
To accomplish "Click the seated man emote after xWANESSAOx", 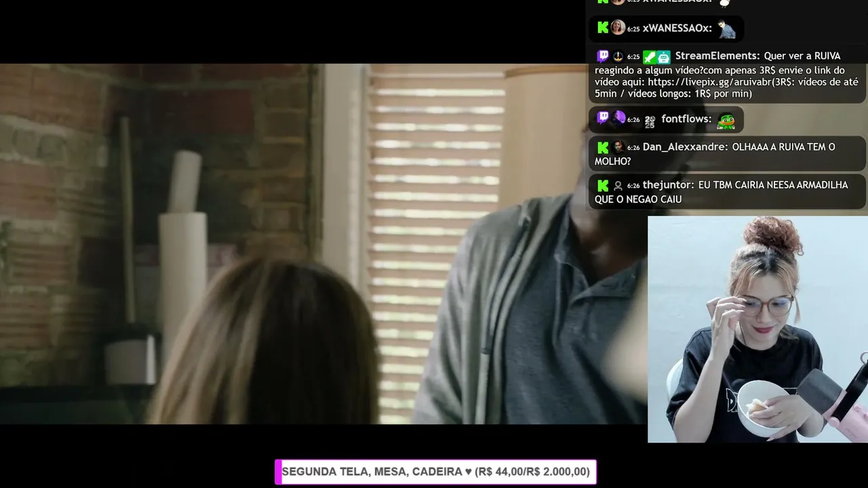I will (727, 28).
